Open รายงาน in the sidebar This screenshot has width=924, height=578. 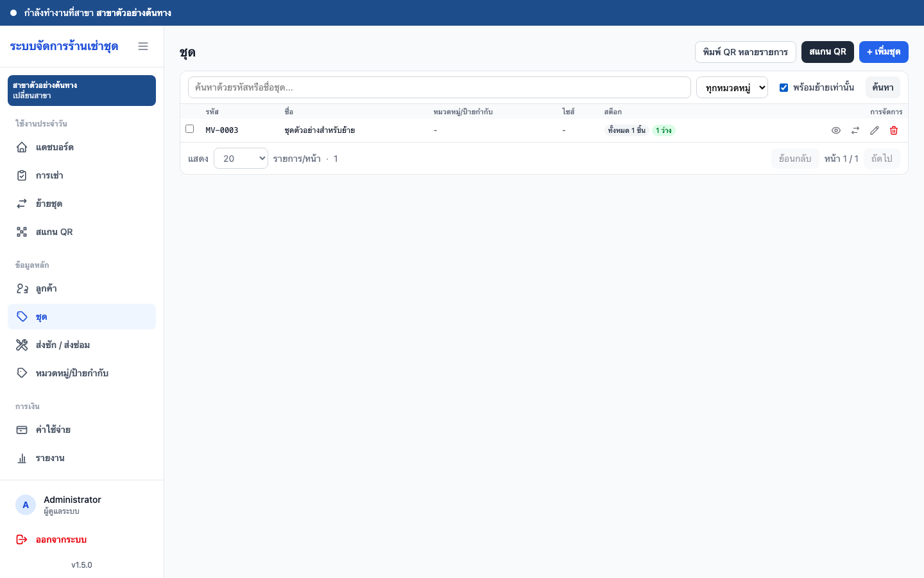(x=81, y=458)
